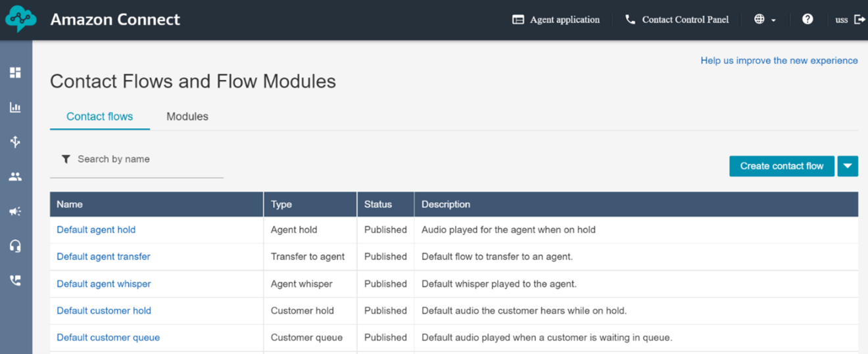This screenshot has width=868, height=354.
Task: Open the headset sidebar icon
Action: 15,246
